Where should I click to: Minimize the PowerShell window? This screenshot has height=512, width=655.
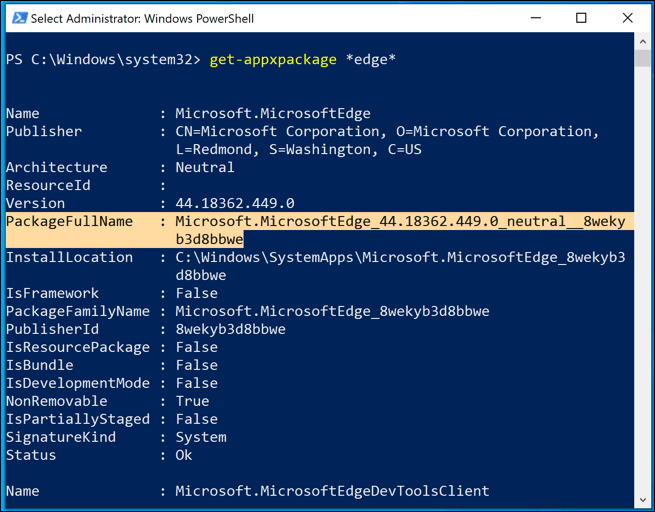pyautogui.click(x=536, y=18)
